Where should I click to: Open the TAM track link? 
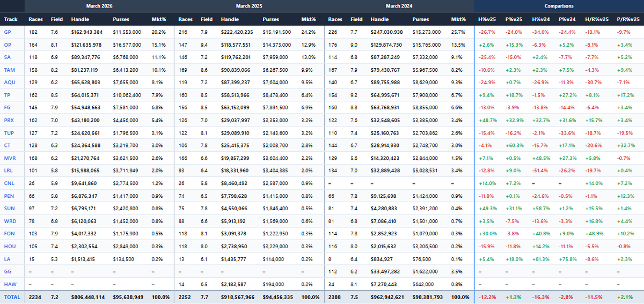pos(9,70)
